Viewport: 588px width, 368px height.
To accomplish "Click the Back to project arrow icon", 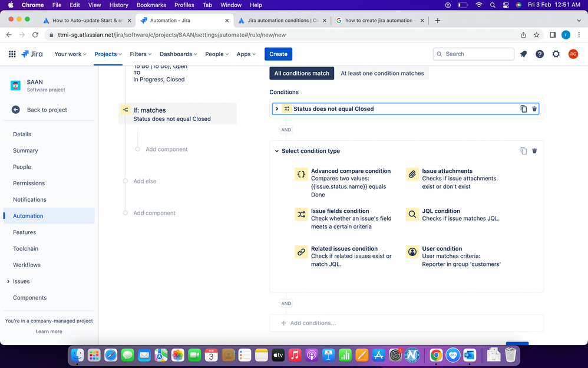I will coord(16,110).
